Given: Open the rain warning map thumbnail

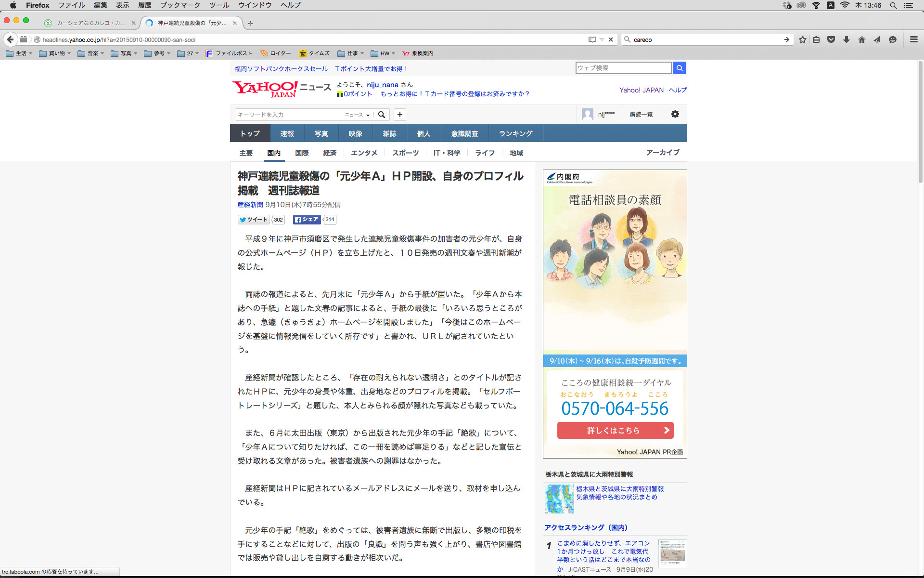Looking at the screenshot, I should (x=559, y=499).
